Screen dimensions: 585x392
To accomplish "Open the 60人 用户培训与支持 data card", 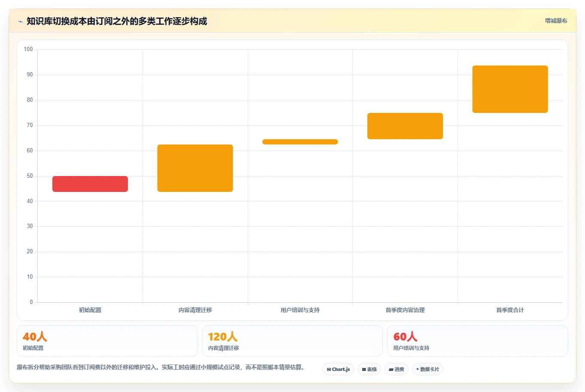I will point(478,341).
